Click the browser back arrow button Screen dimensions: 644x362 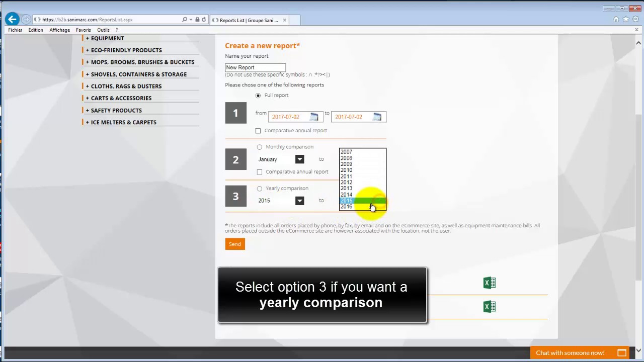click(12, 20)
